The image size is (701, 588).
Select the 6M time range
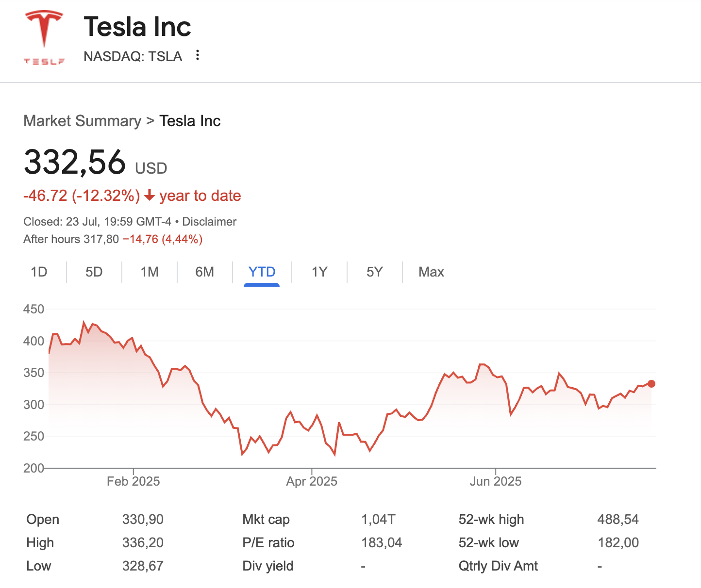coord(204,272)
